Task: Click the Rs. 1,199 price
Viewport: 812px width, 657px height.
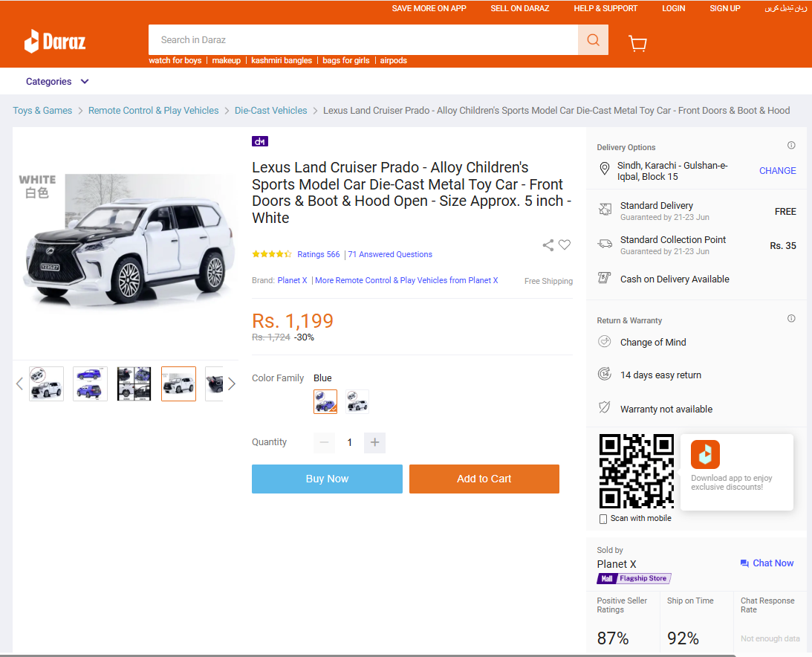Action: 293,321
